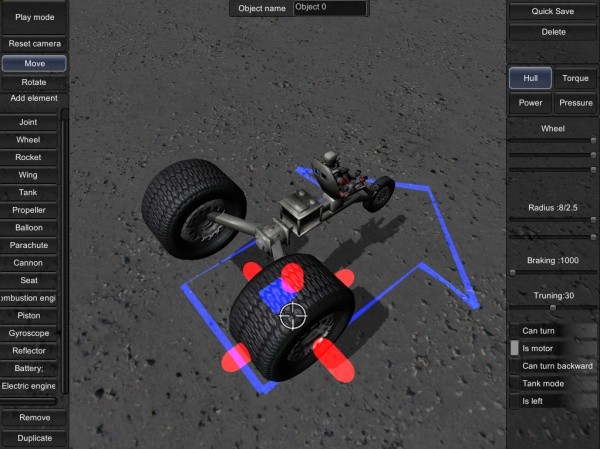Click the blue square handle on wheel
The width and height of the screenshot is (600, 449).
[276, 295]
